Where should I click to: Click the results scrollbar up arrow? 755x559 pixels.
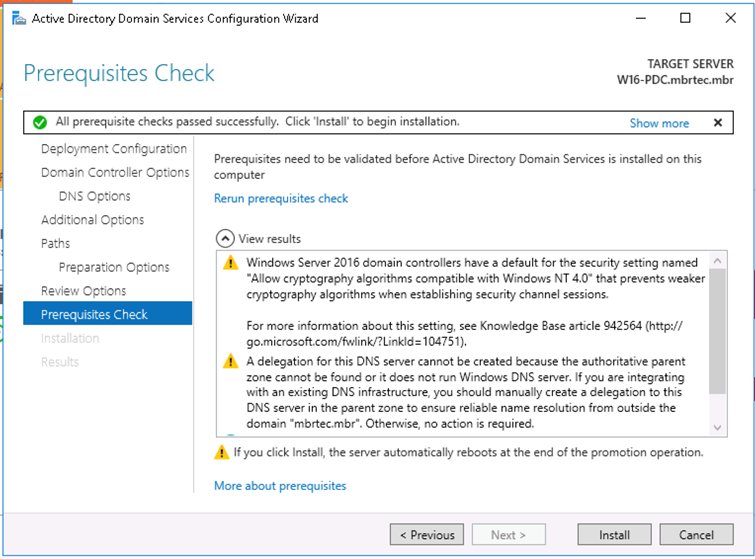[x=717, y=260]
